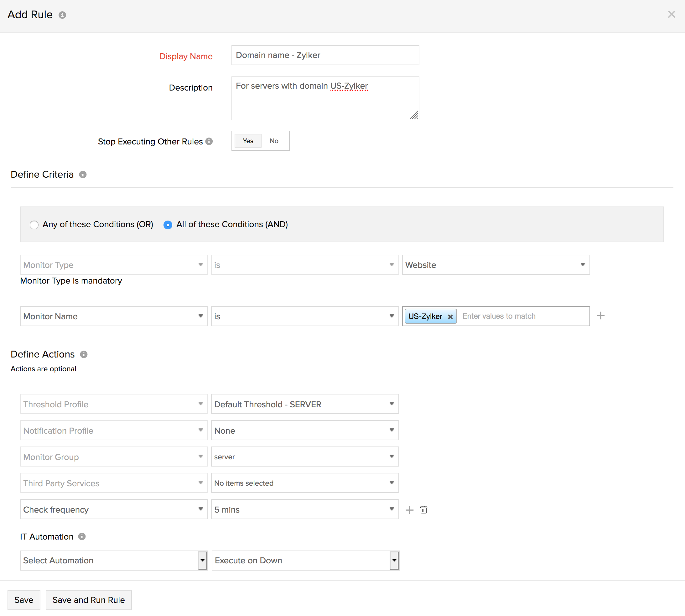Add another criteria row with plus icon
Viewport: 685px width, 616px height.
coord(600,316)
